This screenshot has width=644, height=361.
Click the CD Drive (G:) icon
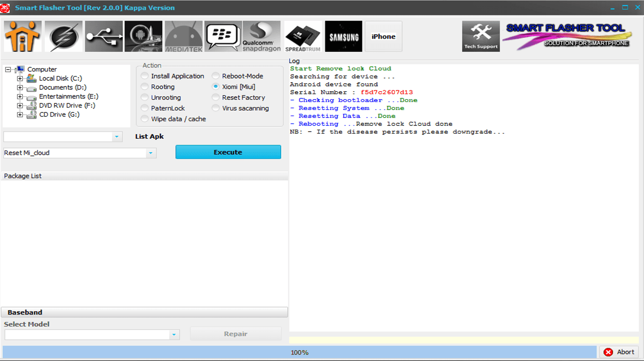pyautogui.click(x=31, y=114)
